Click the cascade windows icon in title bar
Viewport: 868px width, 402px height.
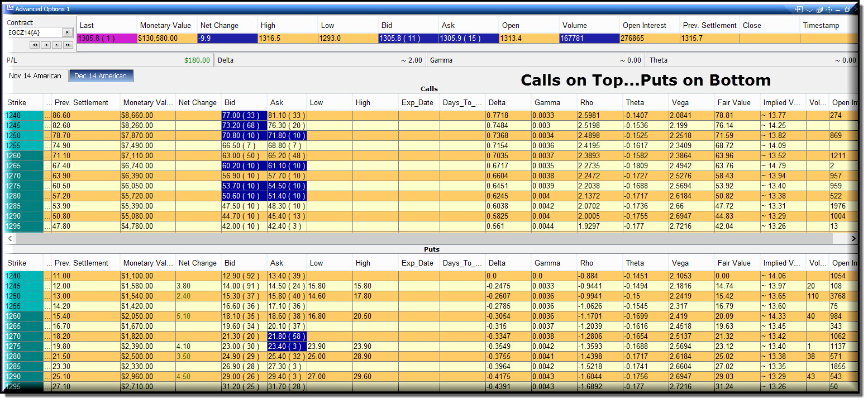click(x=819, y=10)
